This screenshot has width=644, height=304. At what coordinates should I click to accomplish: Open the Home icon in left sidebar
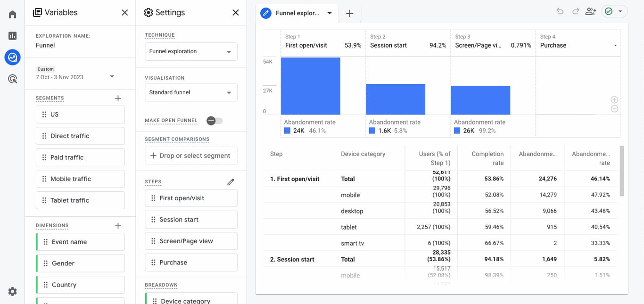click(12, 14)
